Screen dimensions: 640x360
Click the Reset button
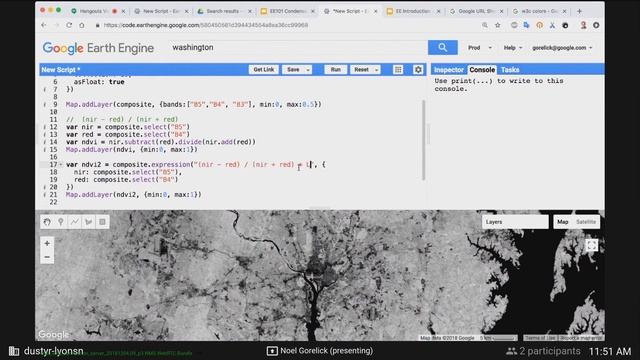pyautogui.click(x=361, y=70)
